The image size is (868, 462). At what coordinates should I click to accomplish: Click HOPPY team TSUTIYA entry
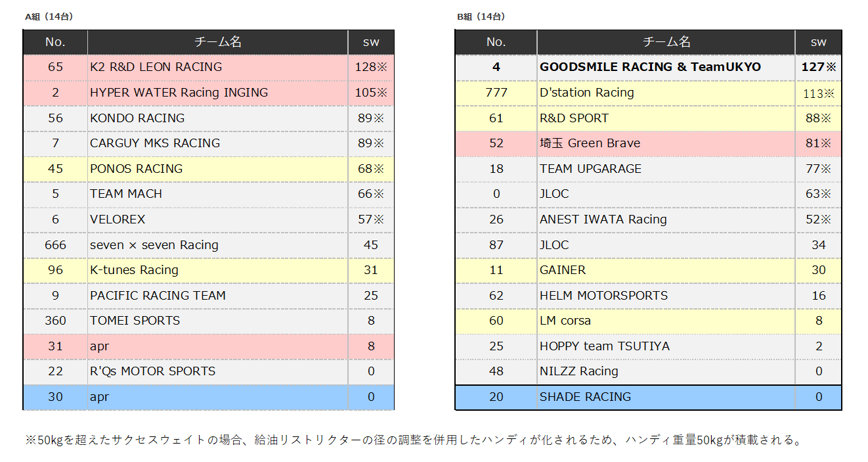[x=604, y=346]
